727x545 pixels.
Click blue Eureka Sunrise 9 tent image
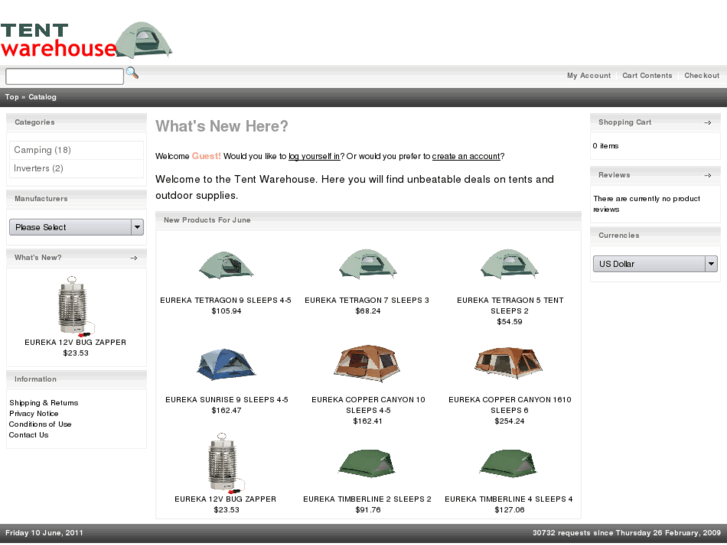click(226, 364)
